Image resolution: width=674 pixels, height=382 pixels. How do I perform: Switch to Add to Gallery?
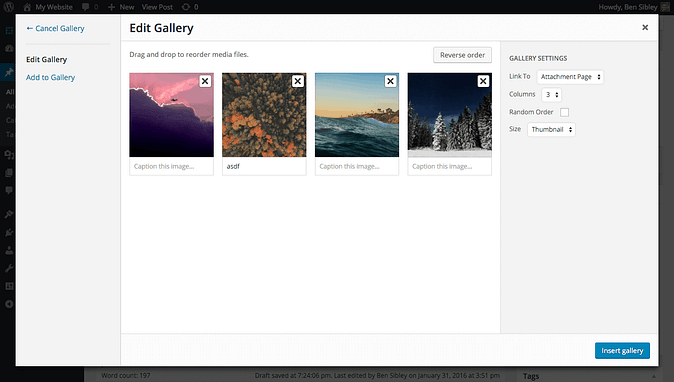(50, 77)
